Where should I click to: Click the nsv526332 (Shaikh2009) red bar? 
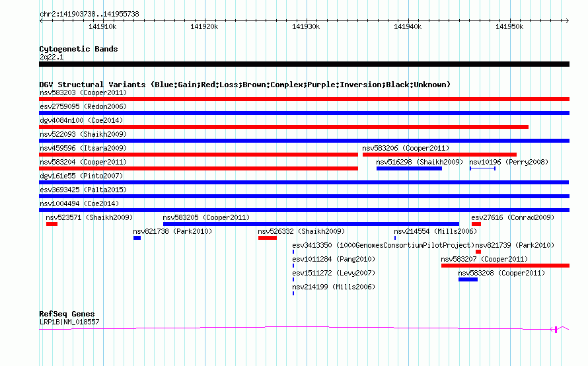coord(268,238)
